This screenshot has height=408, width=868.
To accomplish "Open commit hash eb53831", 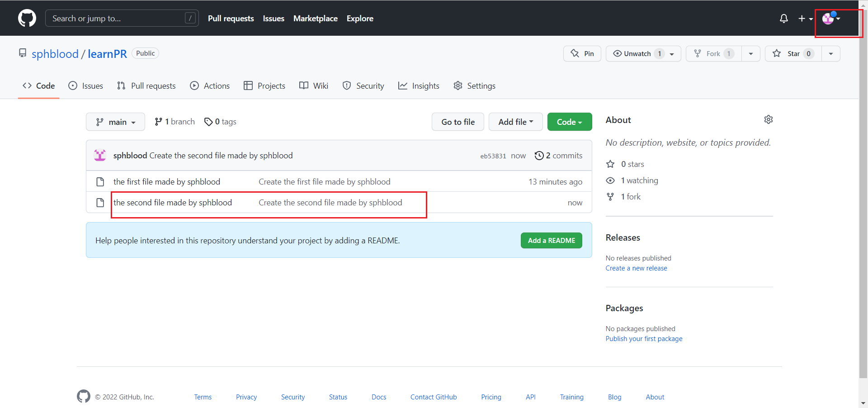I will (493, 156).
